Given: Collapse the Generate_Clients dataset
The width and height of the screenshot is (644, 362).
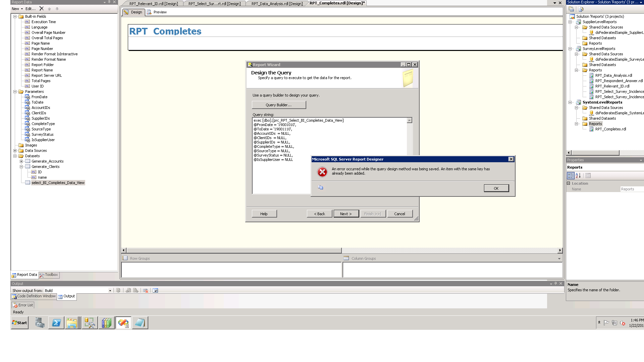Looking at the screenshot, I should click(x=21, y=167).
